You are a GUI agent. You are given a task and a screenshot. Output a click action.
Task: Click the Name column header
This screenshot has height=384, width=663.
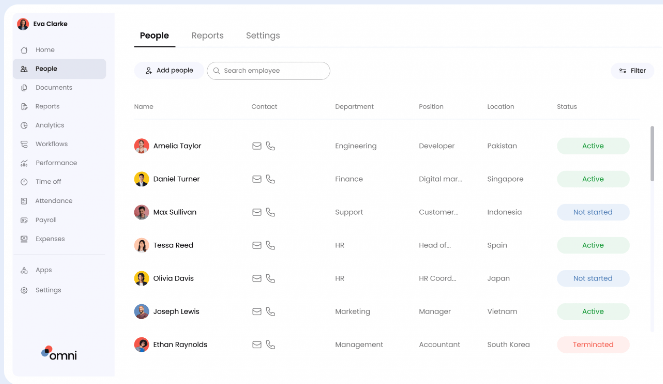[144, 107]
